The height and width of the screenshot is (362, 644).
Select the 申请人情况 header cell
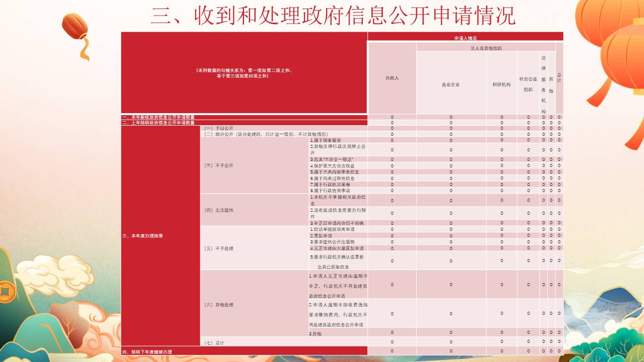click(465, 37)
